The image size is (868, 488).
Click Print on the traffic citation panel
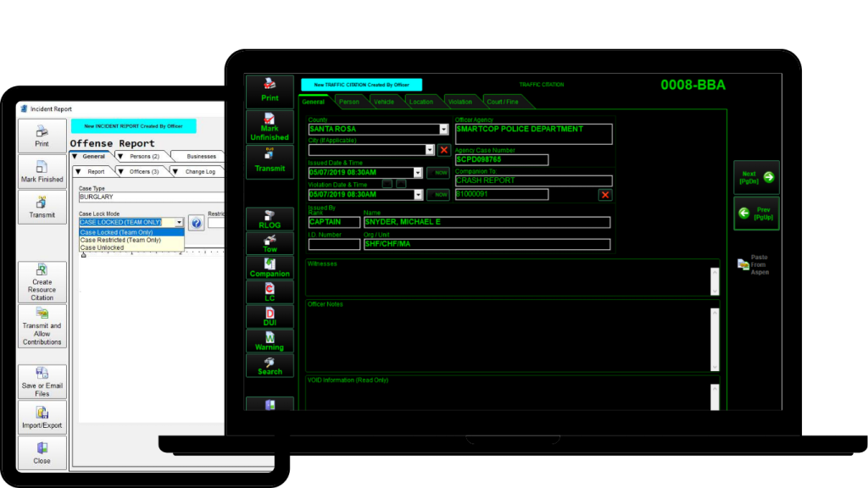[x=270, y=90]
